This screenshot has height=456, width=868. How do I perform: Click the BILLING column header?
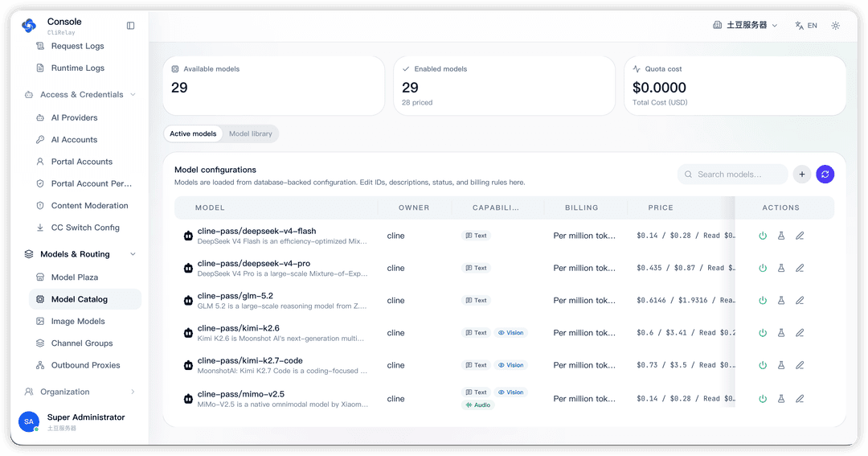coord(581,207)
